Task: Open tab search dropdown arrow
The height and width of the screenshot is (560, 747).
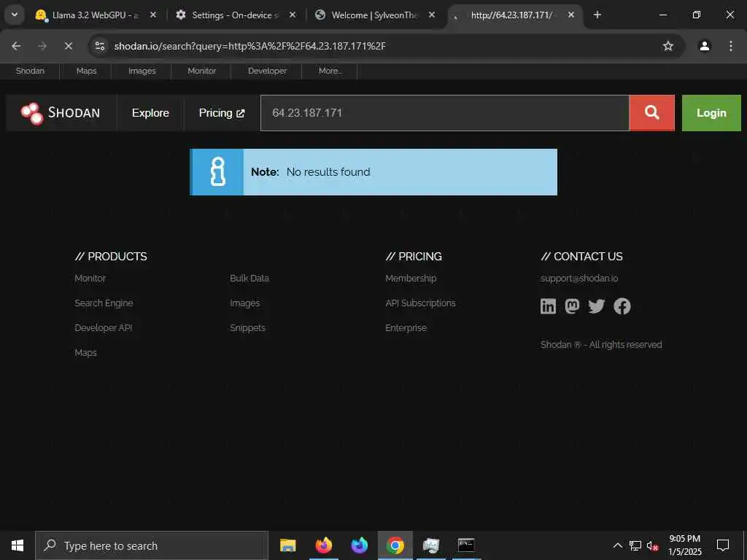Action: [x=15, y=15]
